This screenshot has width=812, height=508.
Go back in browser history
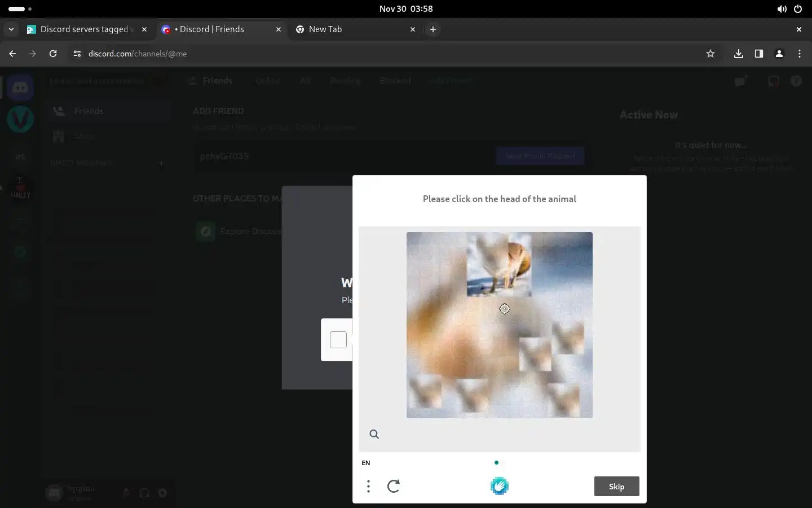pyautogui.click(x=12, y=54)
